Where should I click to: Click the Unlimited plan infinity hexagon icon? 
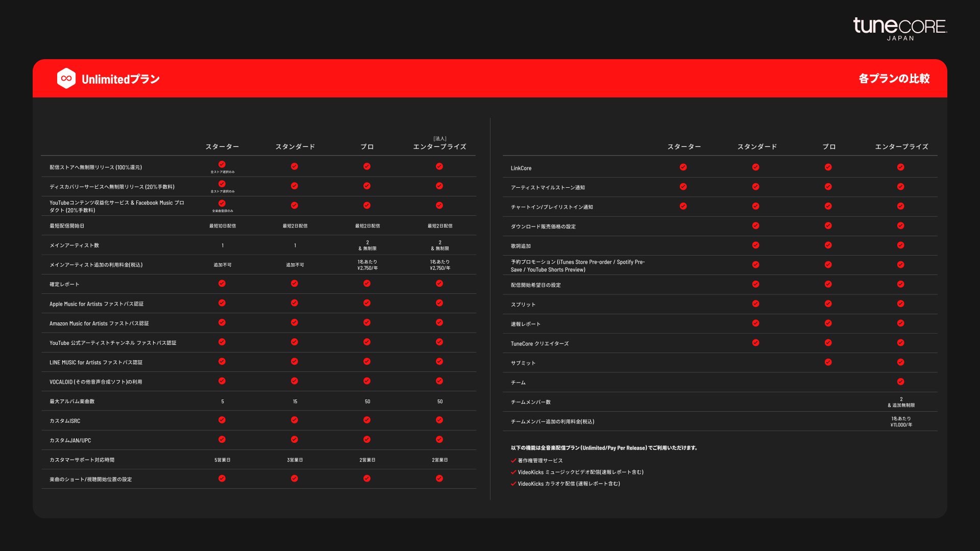(66, 79)
